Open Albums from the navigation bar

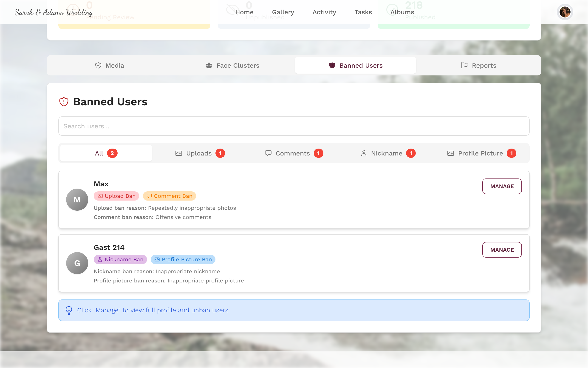[x=402, y=12]
